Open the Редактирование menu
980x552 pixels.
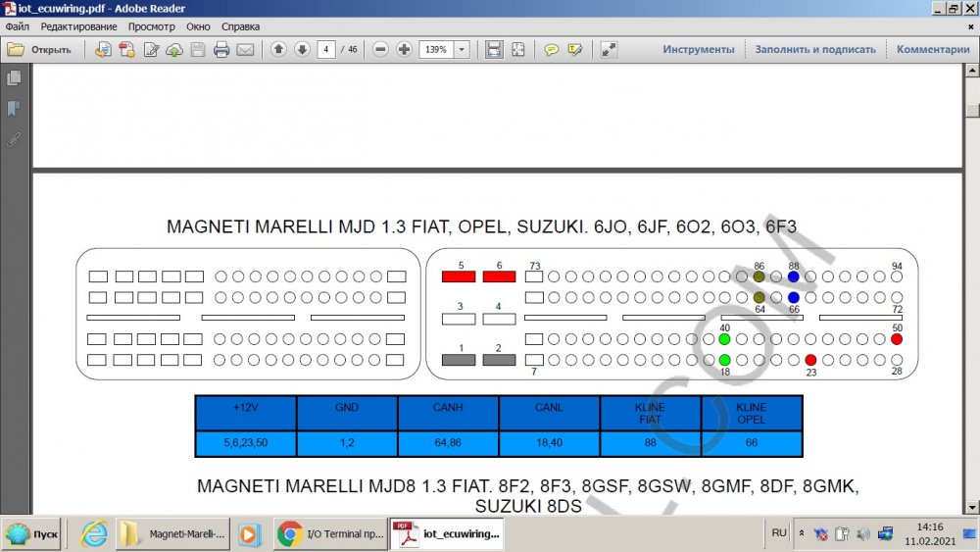(74, 26)
